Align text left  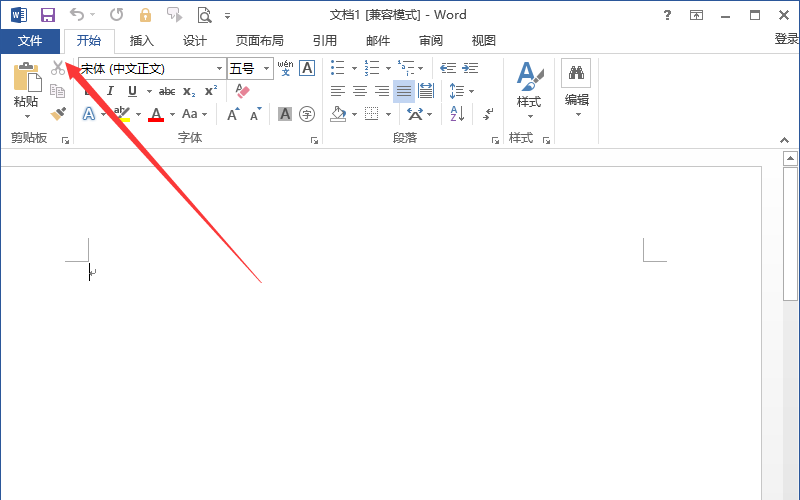click(x=338, y=91)
